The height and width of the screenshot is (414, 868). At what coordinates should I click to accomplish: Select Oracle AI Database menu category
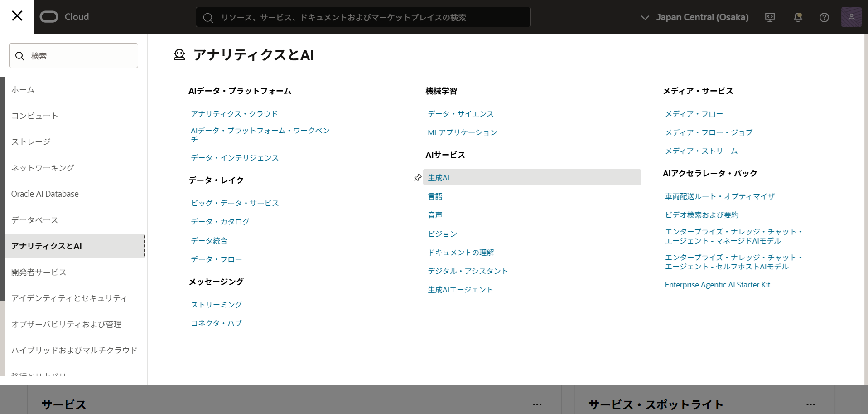pos(45,194)
